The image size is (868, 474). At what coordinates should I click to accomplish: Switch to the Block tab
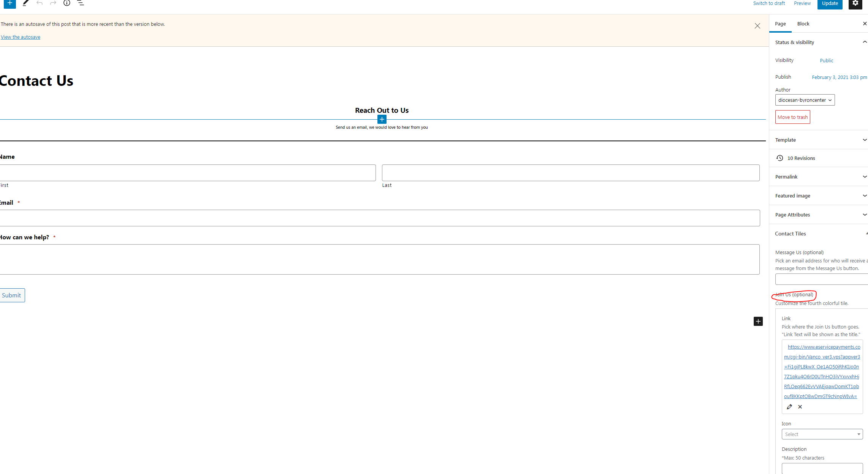click(x=803, y=24)
